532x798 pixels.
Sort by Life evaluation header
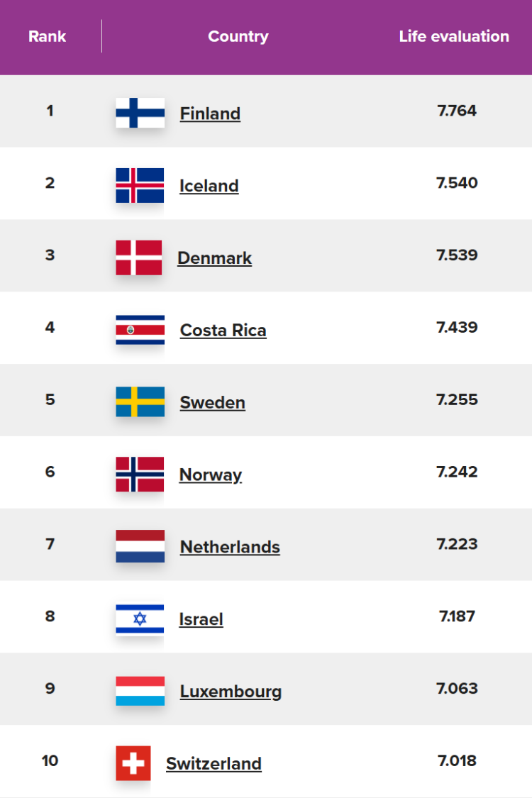tap(454, 36)
